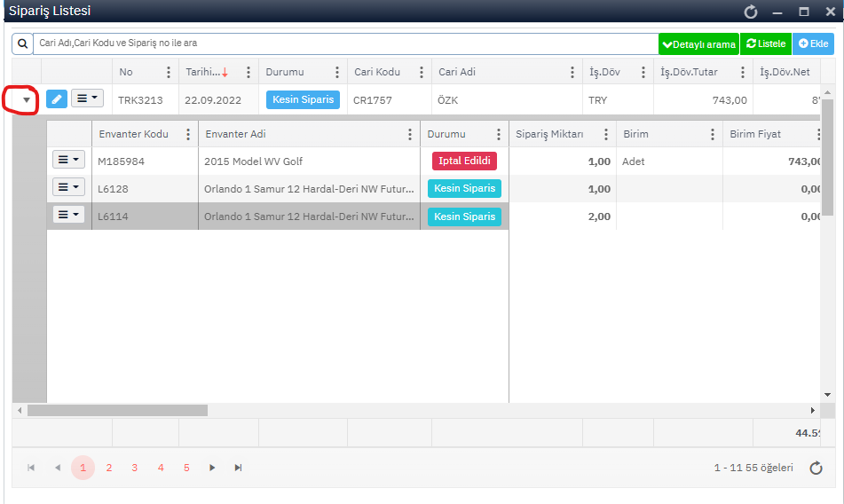Open column options for Envanter Adi
The image size is (844, 504).
[409, 135]
